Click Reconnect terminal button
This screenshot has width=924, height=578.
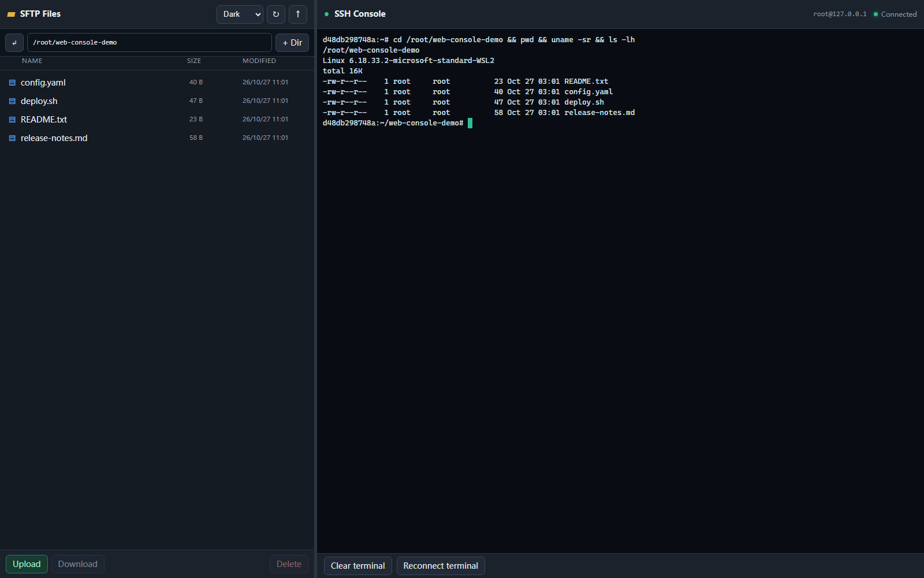[441, 566]
